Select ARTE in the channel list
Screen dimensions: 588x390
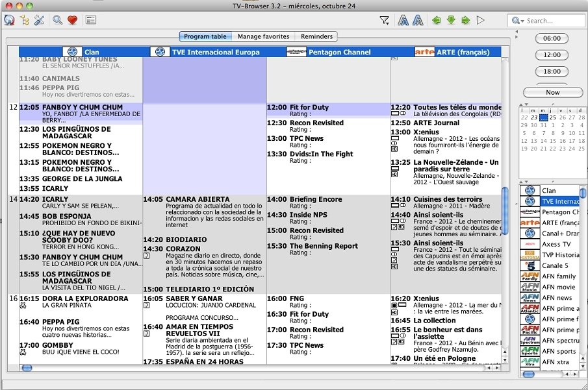tap(550, 223)
